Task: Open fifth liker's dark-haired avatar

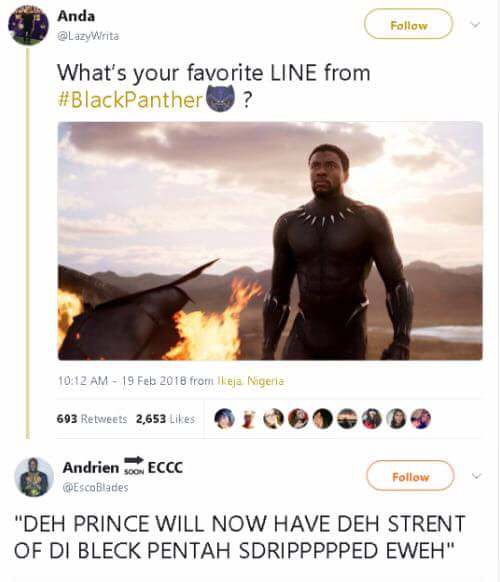Action: (x=323, y=419)
